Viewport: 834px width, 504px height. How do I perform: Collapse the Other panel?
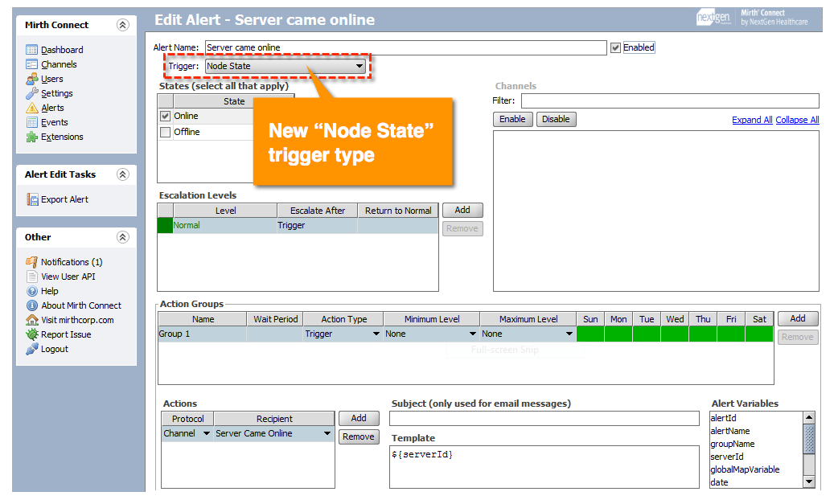pos(123,237)
